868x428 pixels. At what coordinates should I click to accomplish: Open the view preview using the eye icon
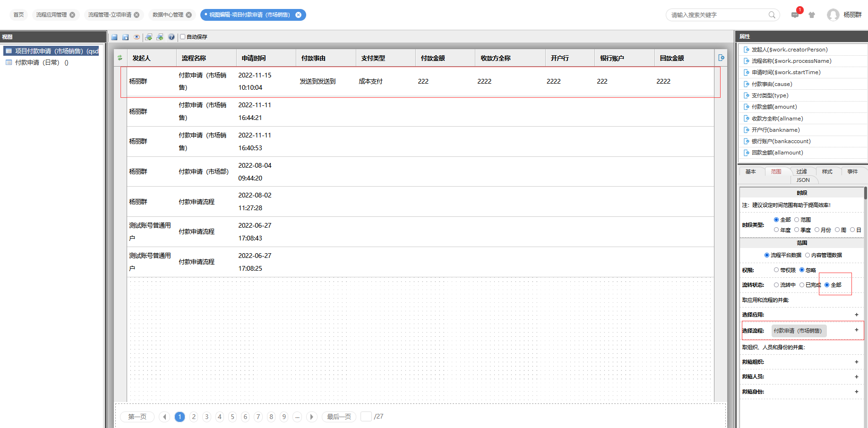(137, 37)
